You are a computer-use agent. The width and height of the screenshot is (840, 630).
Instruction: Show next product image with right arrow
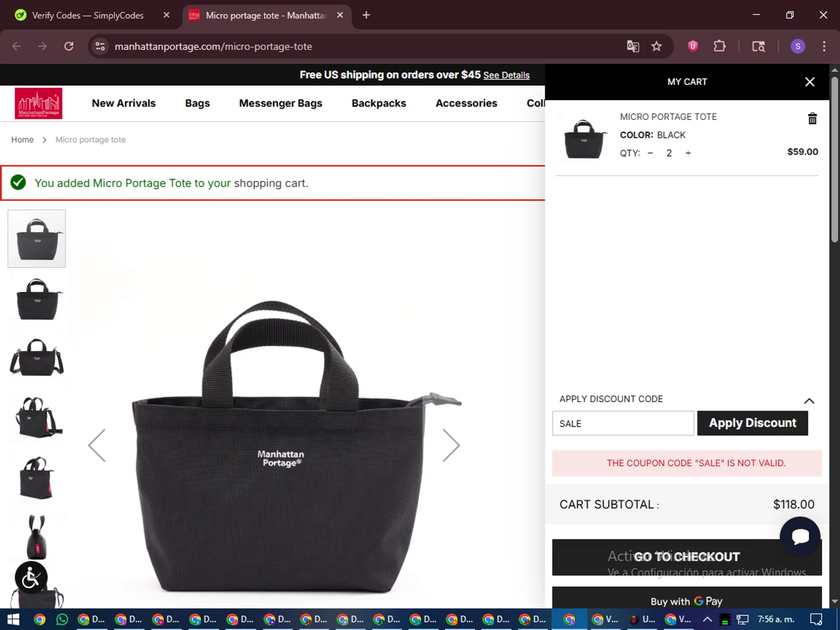coord(451,445)
